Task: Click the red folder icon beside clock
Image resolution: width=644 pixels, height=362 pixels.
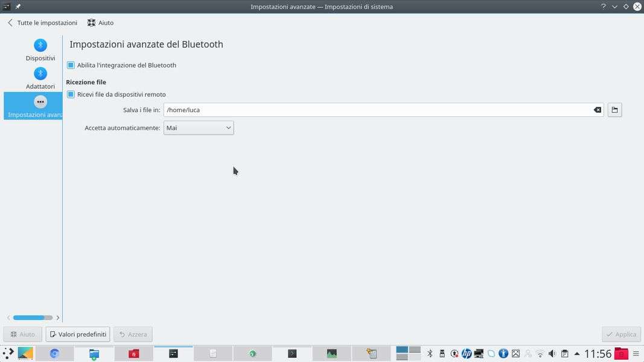Action: [622, 354]
